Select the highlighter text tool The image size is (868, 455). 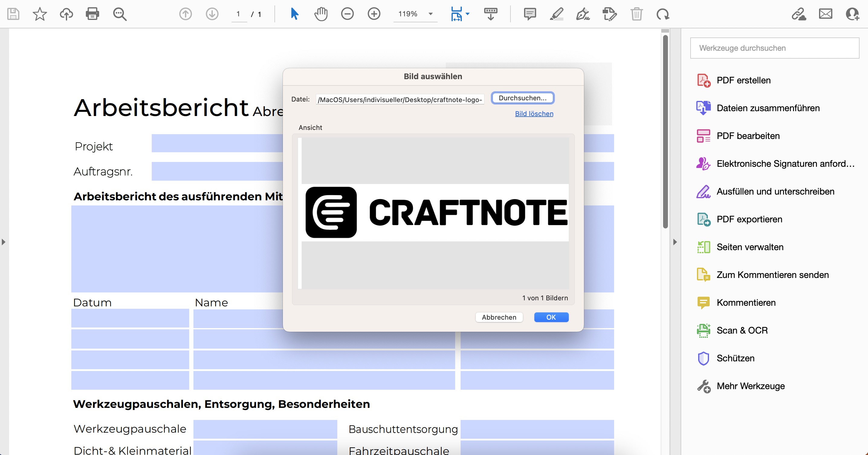coord(556,14)
